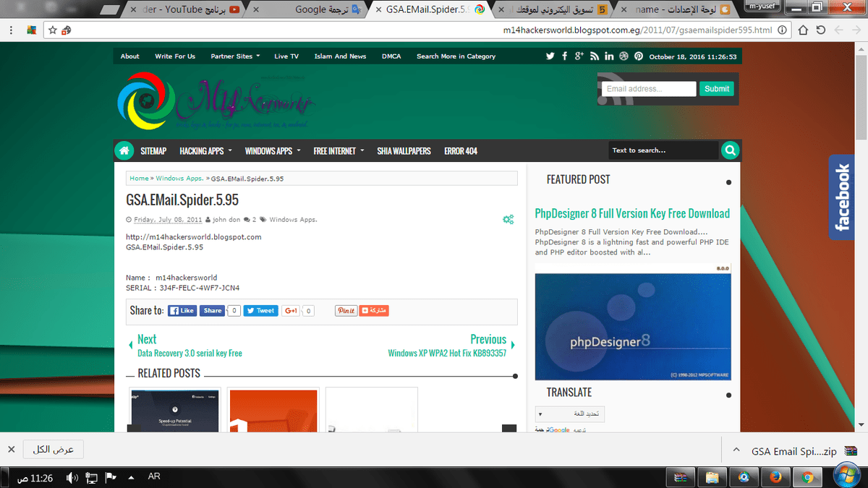This screenshot has width=868, height=488.
Task: Click the Email address input field
Action: 648,89
